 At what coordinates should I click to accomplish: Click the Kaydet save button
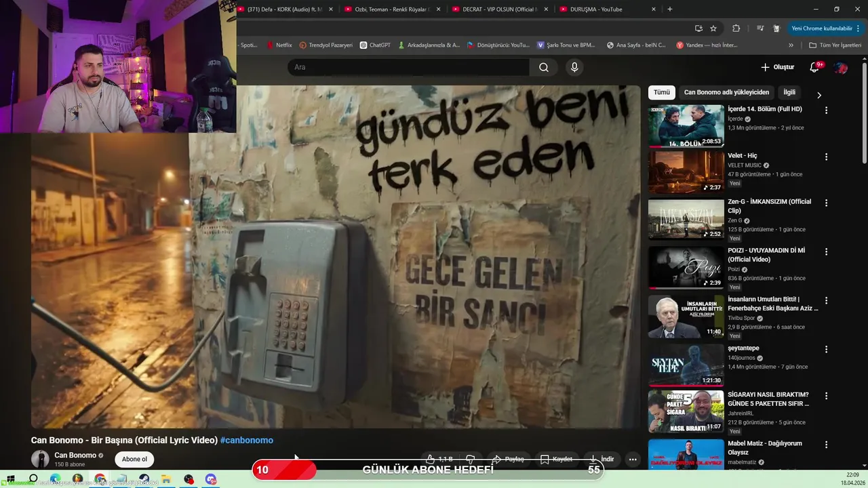[x=556, y=459]
